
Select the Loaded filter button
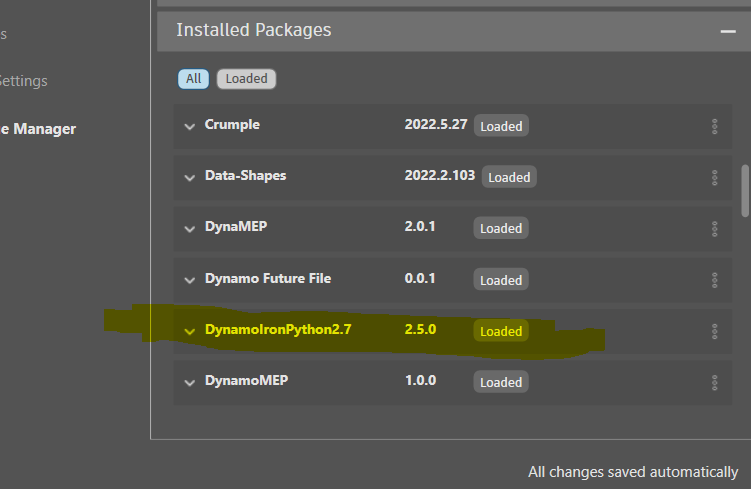(x=246, y=79)
